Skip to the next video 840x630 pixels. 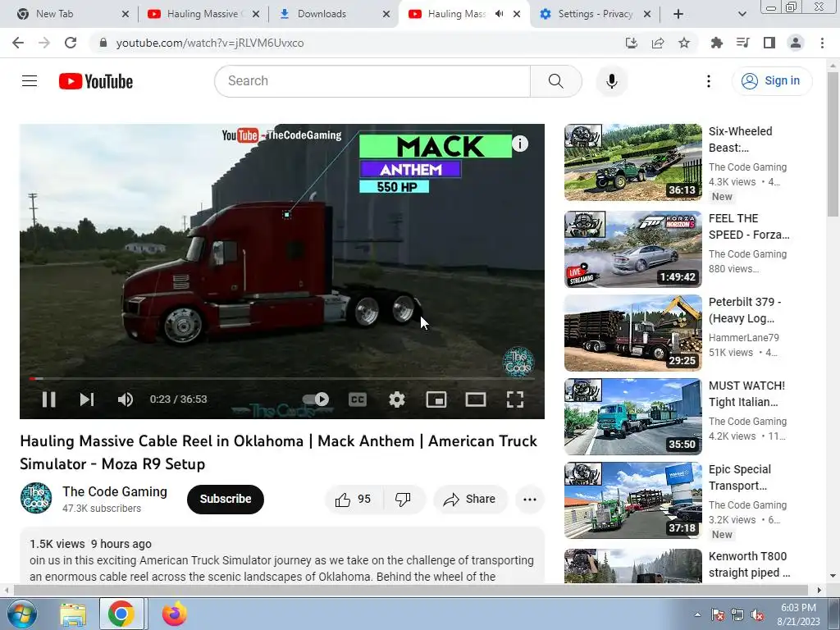point(87,399)
